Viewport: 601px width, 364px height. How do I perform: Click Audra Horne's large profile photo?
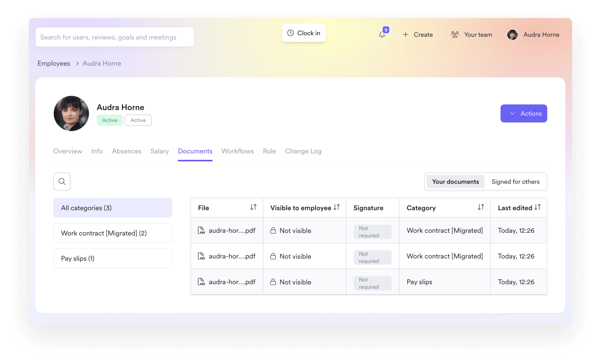click(x=71, y=113)
